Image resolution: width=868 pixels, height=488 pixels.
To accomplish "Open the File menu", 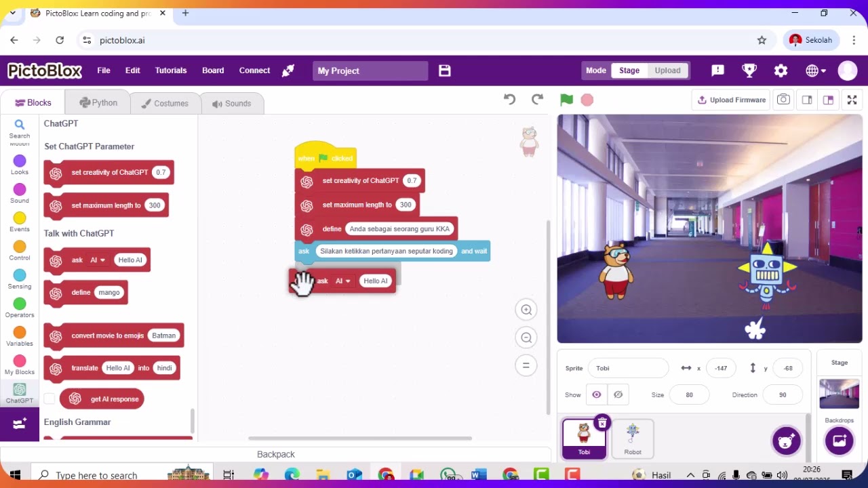I will (x=104, y=70).
